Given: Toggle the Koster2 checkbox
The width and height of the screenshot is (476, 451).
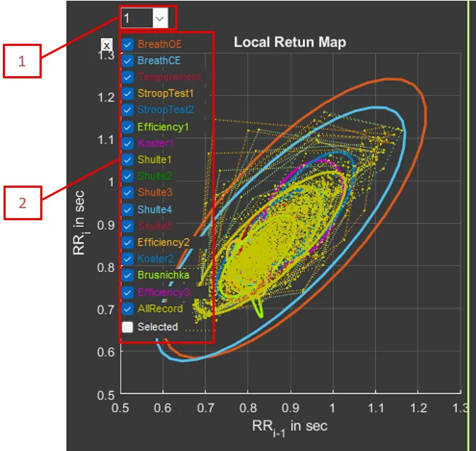Looking at the screenshot, I should pos(127,259).
